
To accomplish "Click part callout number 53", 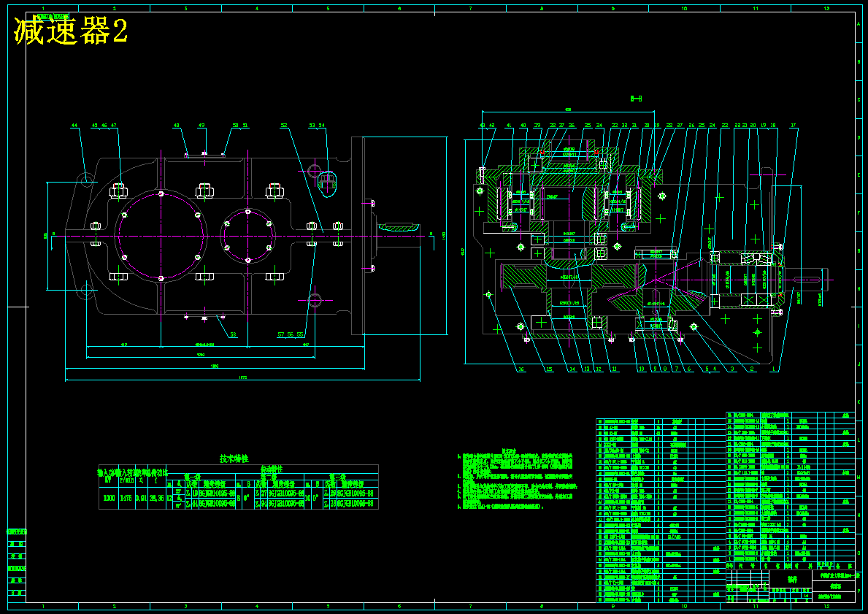I will point(312,126).
